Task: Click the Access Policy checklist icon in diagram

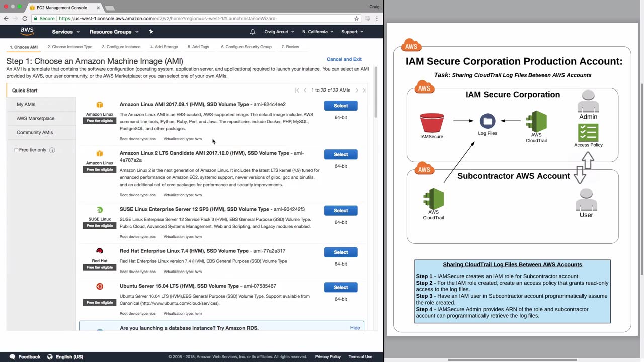Action: pyautogui.click(x=588, y=133)
